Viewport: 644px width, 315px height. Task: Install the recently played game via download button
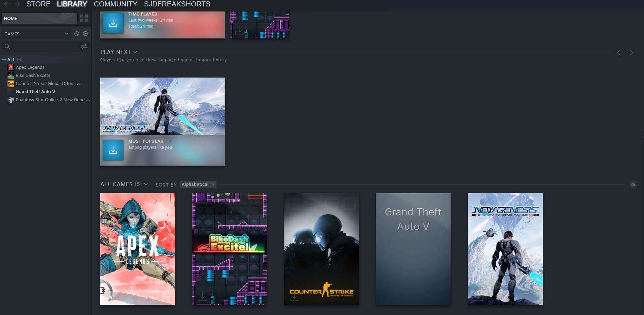pos(113,23)
